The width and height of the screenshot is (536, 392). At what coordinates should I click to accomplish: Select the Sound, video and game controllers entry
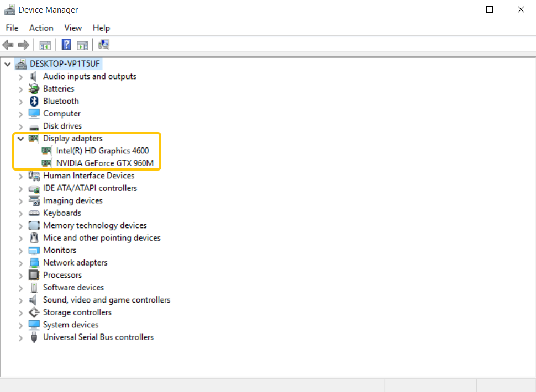[107, 299]
